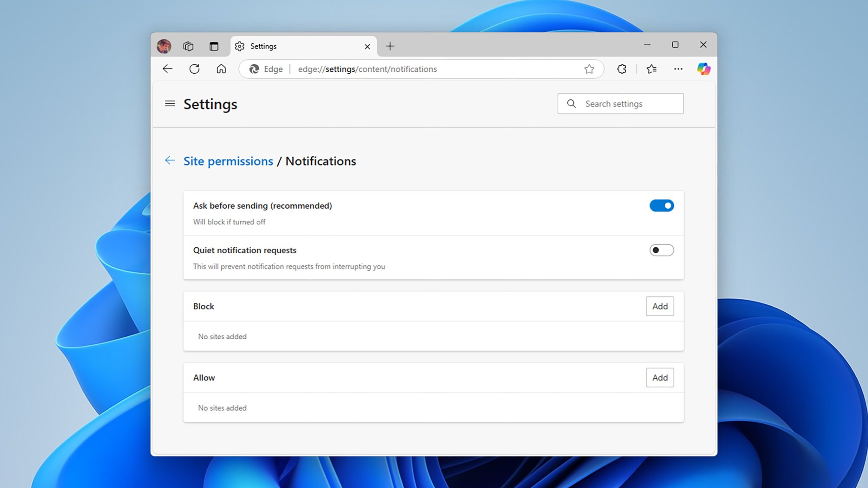
Task: Open Favorites sidebar
Action: click(651, 69)
